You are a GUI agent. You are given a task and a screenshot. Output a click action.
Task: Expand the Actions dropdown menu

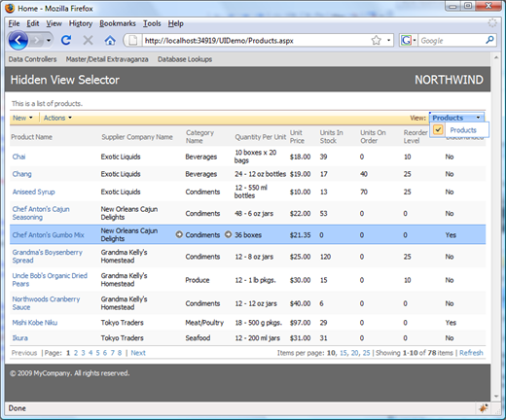(x=57, y=118)
